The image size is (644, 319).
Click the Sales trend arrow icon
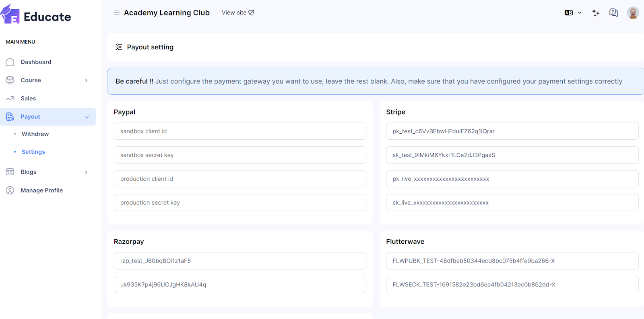point(10,99)
